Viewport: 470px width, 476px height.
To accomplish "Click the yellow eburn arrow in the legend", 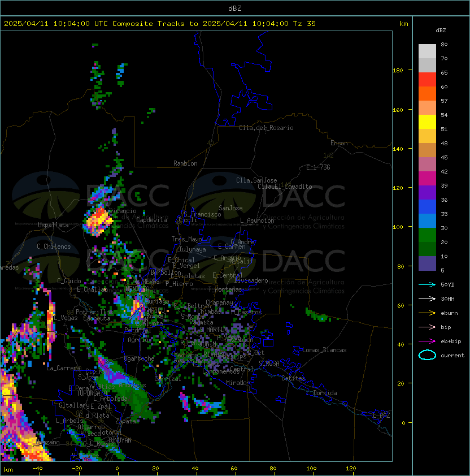I will click(427, 313).
